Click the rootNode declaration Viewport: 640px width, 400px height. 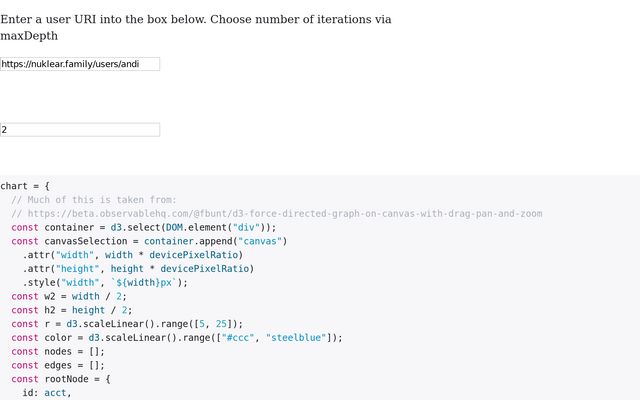pyautogui.click(x=61, y=379)
